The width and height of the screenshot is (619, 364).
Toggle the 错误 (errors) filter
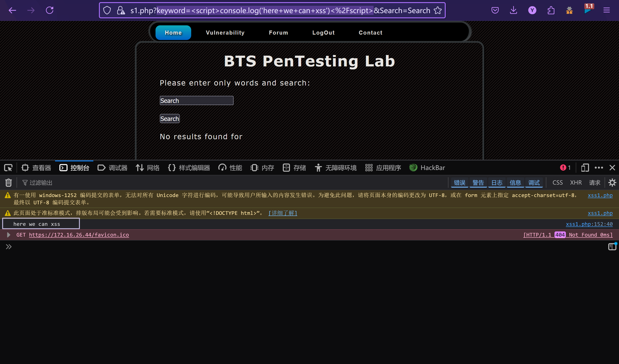[x=459, y=183]
